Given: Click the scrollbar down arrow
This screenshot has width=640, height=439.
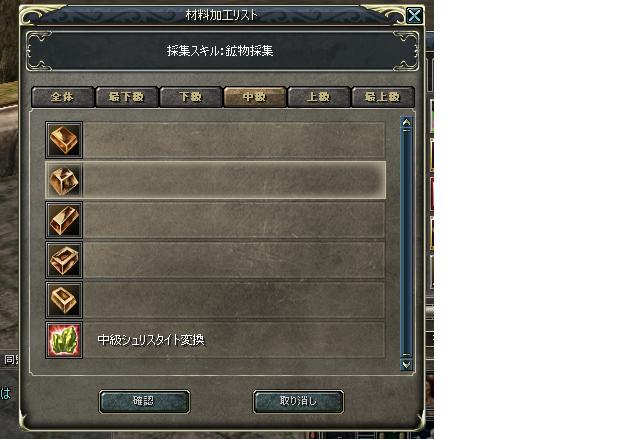Looking at the screenshot, I should click(406, 364).
